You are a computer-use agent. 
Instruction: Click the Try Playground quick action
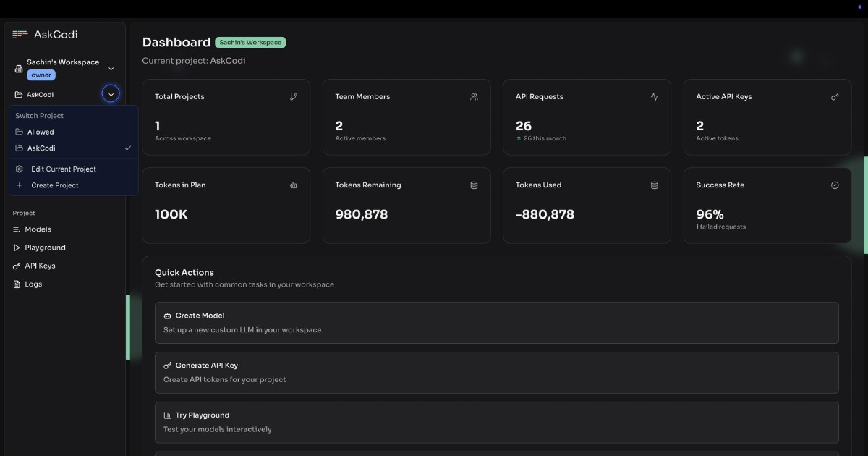coord(497,423)
